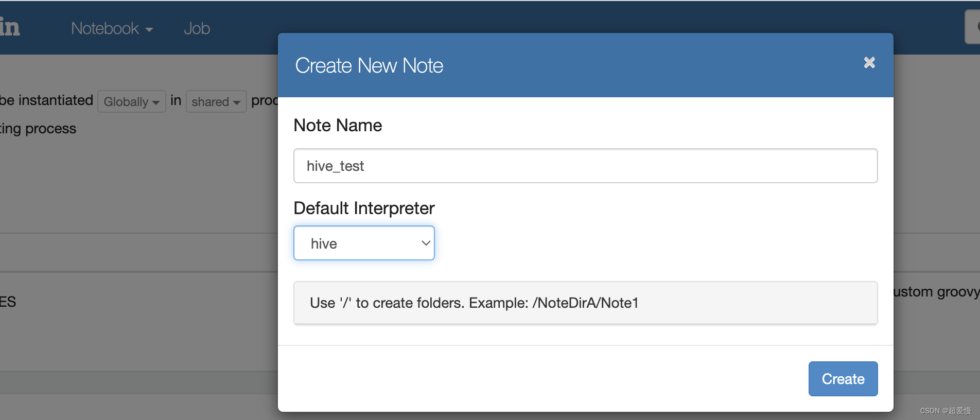The height and width of the screenshot is (420, 980).
Task: Click the Default Interpreter label
Action: 364,208
